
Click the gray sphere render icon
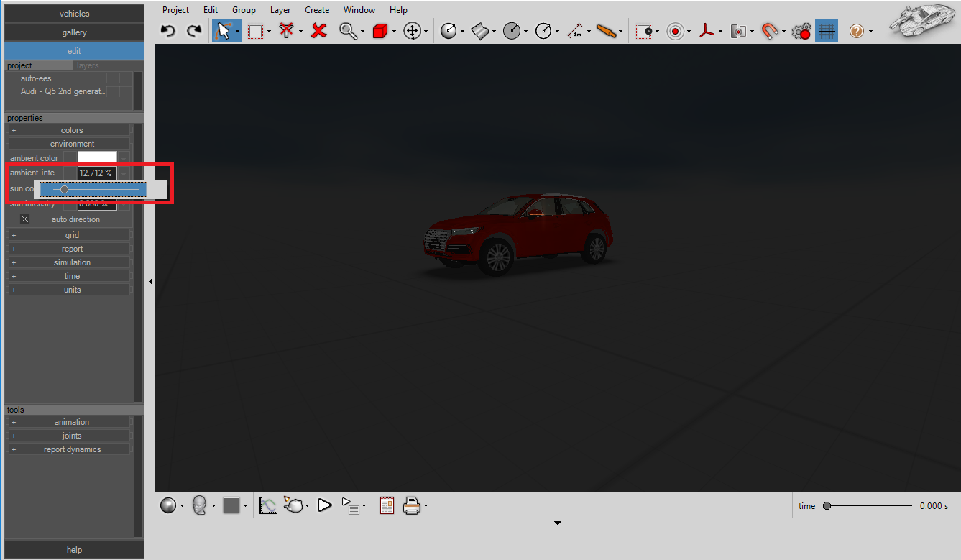point(168,505)
